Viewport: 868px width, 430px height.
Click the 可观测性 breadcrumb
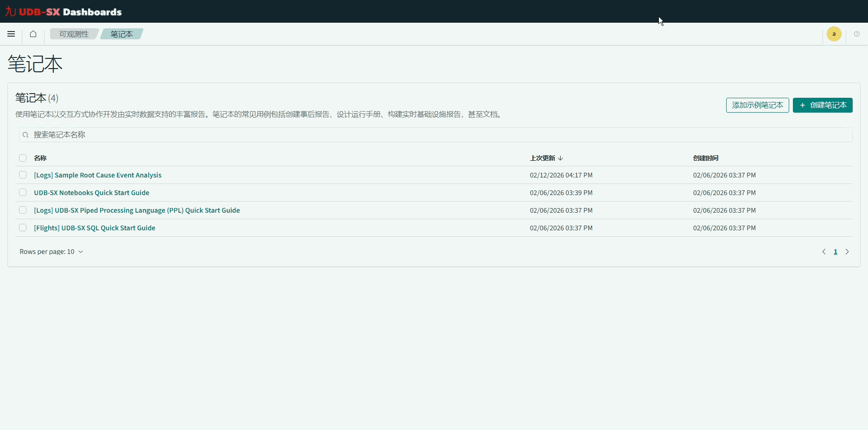point(74,34)
